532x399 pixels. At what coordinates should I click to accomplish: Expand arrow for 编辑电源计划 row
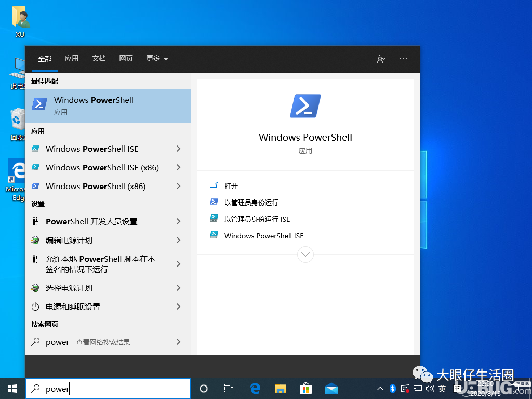click(x=179, y=240)
